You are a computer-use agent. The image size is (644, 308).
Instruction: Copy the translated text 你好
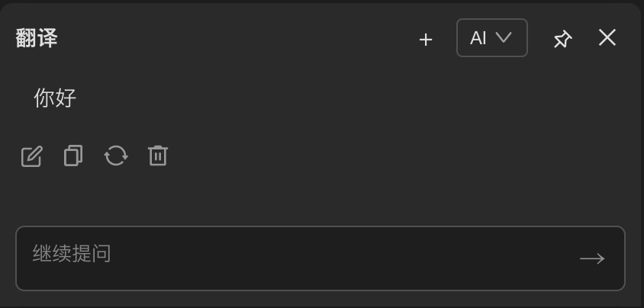pyautogui.click(x=73, y=156)
